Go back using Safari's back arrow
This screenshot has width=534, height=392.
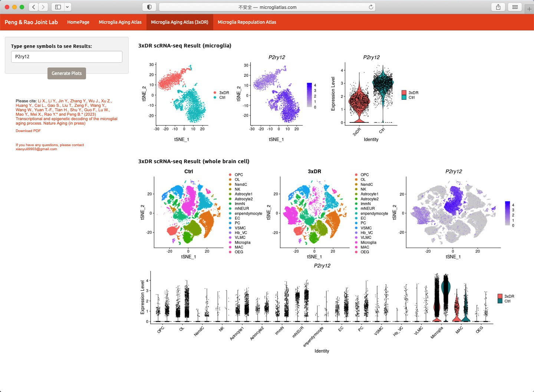34,7
